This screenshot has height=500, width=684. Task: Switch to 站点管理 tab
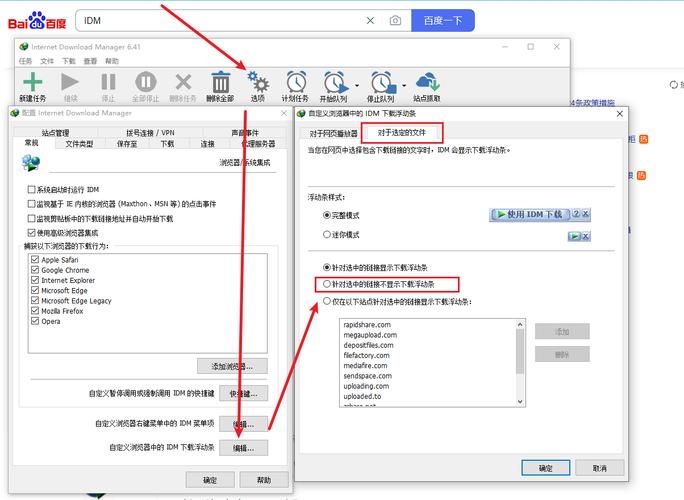[55, 133]
